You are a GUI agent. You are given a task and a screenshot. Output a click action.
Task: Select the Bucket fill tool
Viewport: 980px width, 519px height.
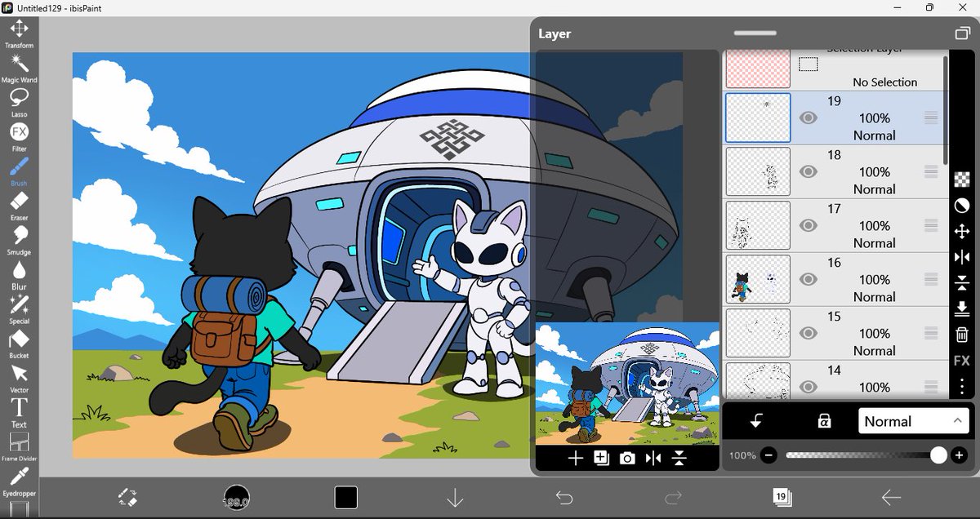pos(19,344)
